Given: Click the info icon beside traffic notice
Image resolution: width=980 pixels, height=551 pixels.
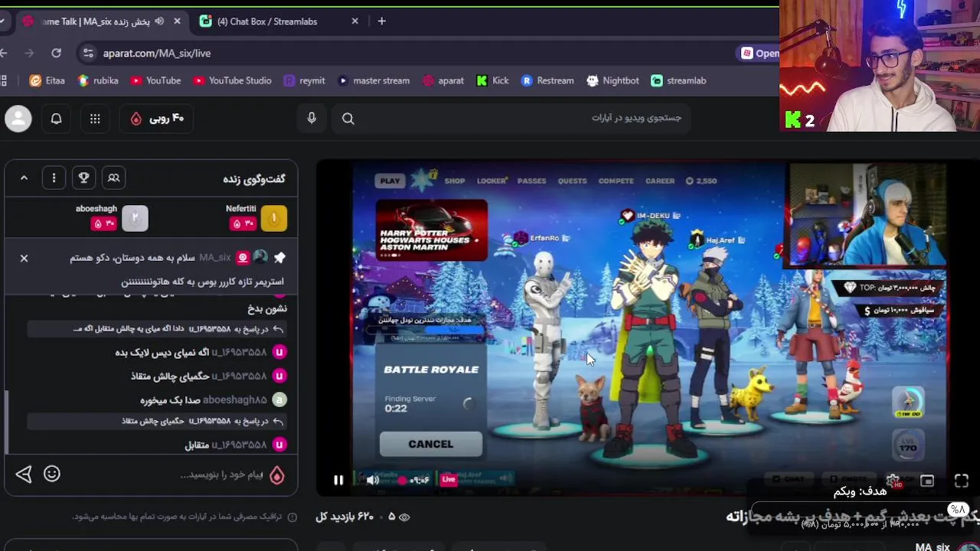Looking at the screenshot, I should [x=292, y=517].
